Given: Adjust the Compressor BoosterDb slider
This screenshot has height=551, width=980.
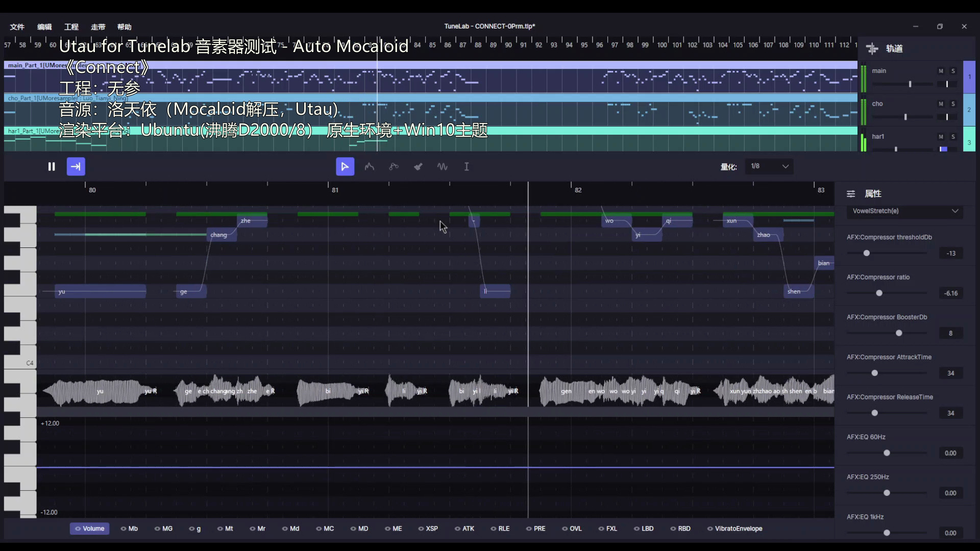Looking at the screenshot, I should (x=887, y=333).
